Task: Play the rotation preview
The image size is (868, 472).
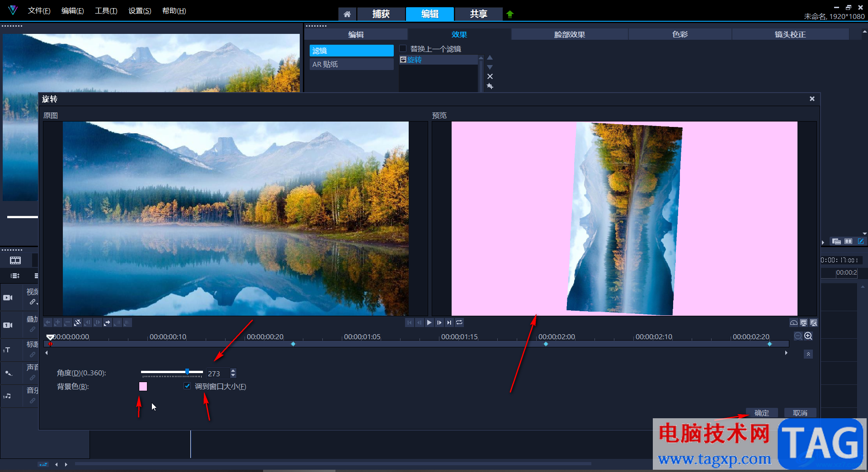Action: [x=429, y=322]
